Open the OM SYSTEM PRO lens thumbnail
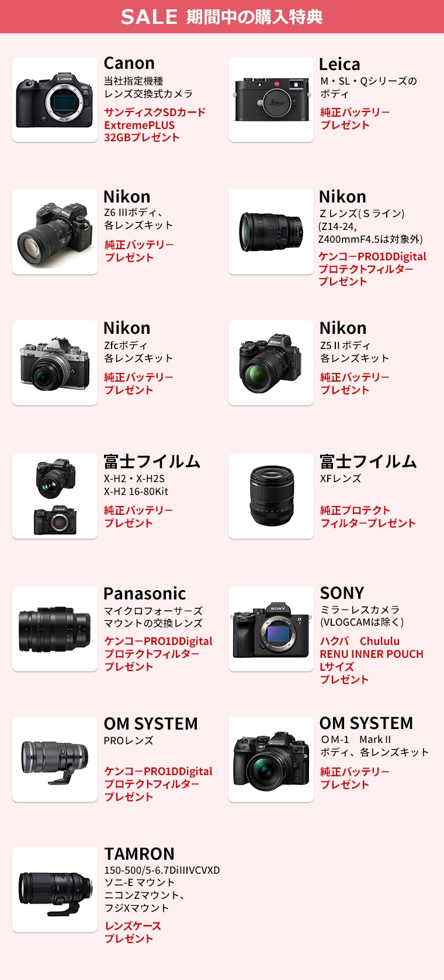 [55, 759]
